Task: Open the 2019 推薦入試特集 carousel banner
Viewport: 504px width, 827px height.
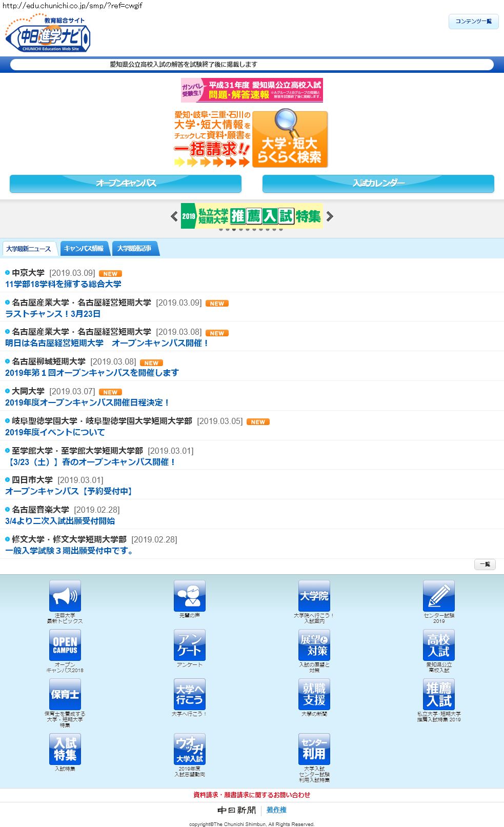Action: point(252,216)
